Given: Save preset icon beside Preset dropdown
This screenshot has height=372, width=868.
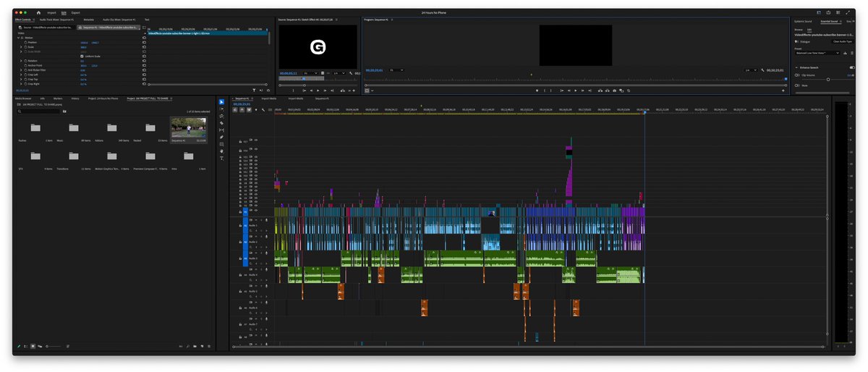Looking at the screenshot, I should 845,53.
